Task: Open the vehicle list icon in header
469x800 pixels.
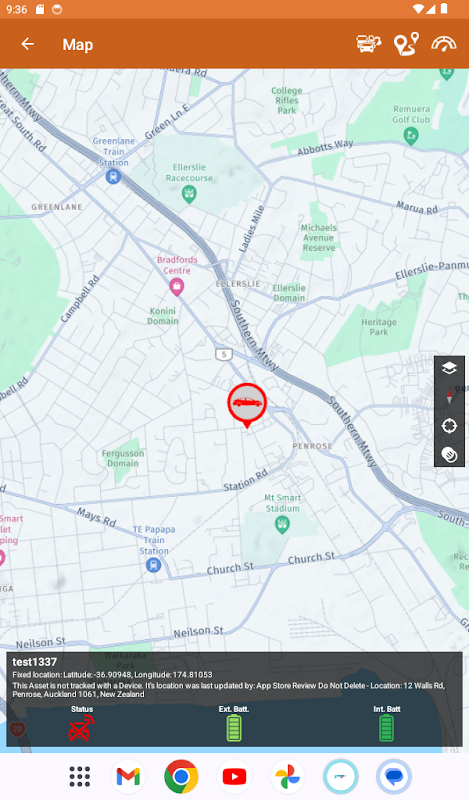Action: point(368,44)
